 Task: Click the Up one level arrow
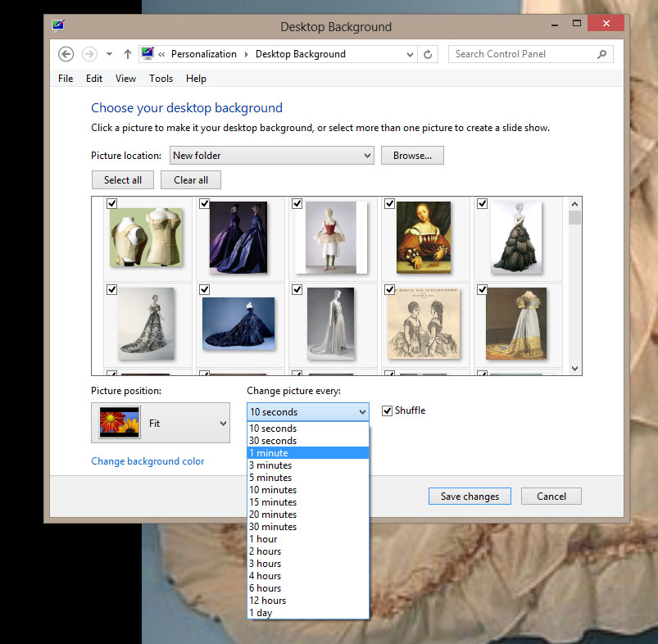pos(128,54)
